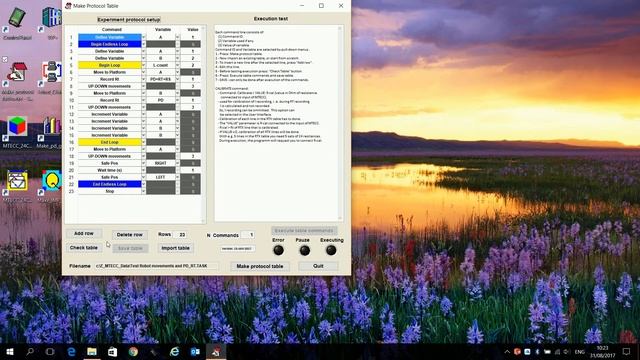Open Outlook from the taskbar
640x360 pixels.
point(195,351)
